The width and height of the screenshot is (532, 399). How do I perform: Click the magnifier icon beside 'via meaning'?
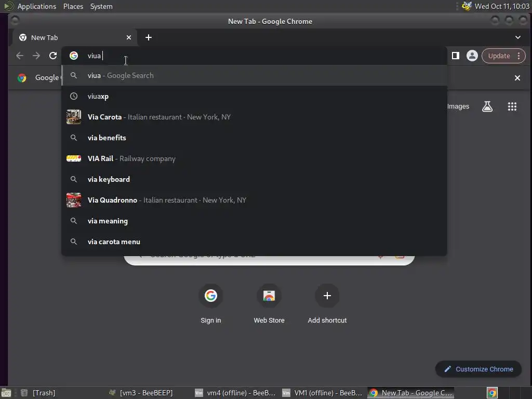point(74,221)
